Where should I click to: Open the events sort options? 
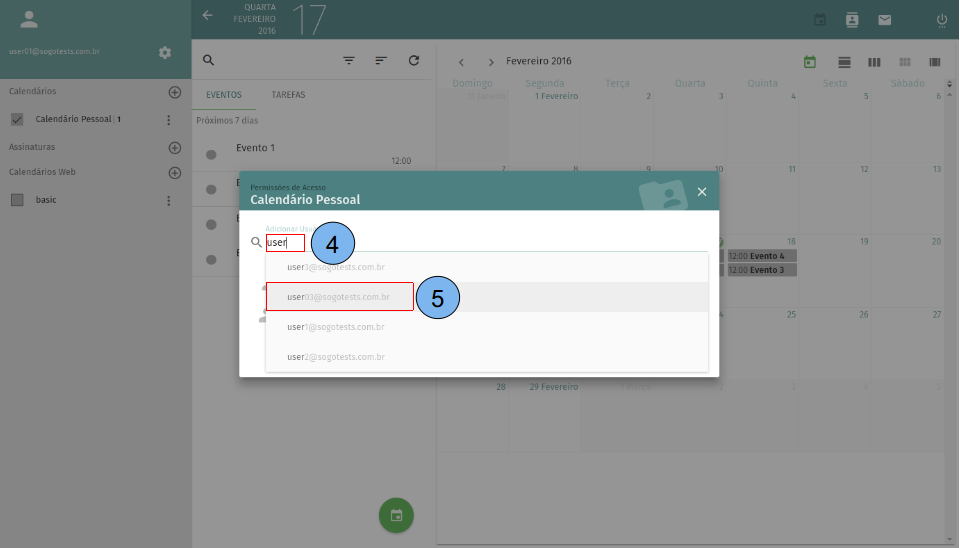[381, 60]
